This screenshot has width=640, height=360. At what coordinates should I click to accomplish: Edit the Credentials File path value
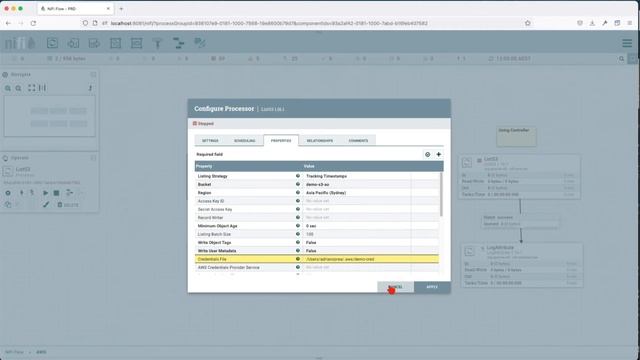point(356,259)
